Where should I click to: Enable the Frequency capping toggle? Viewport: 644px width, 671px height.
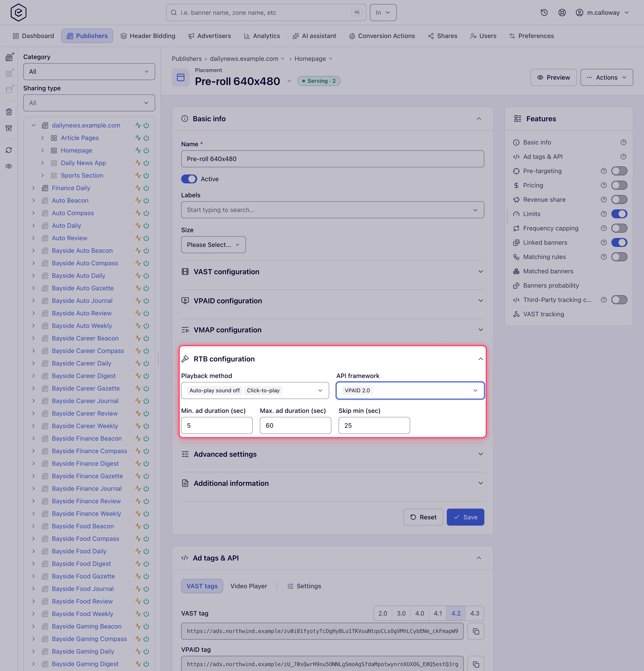tap(619, 228)
